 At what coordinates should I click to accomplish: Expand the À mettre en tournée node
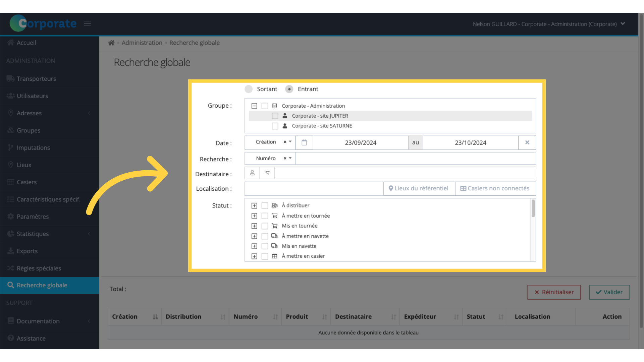254,216
